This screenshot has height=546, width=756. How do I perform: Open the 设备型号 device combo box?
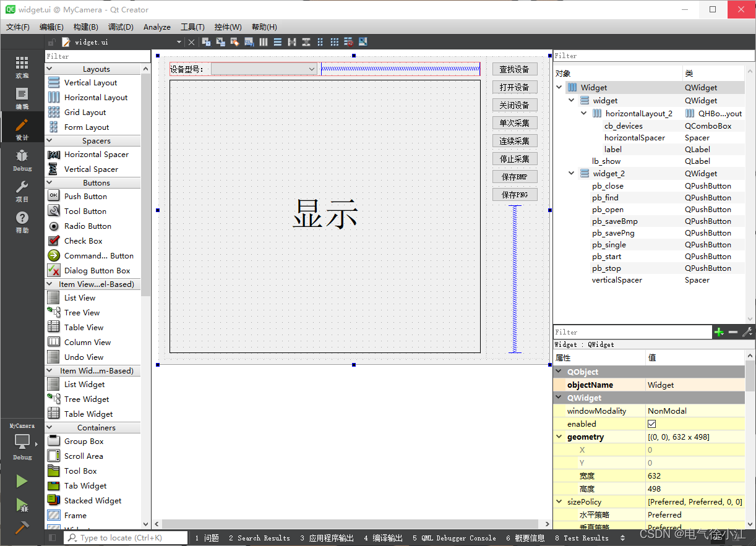tap(264, 69)
